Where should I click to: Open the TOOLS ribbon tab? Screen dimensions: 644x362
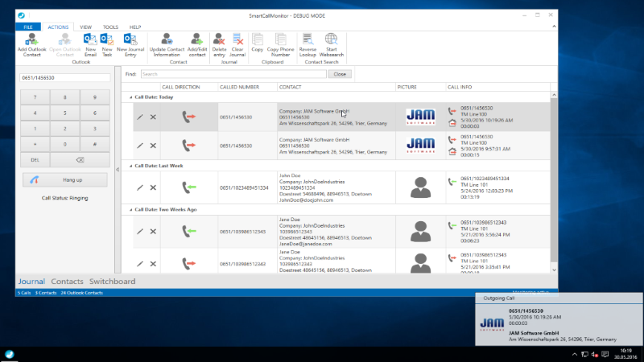click(x=110, y=27)
